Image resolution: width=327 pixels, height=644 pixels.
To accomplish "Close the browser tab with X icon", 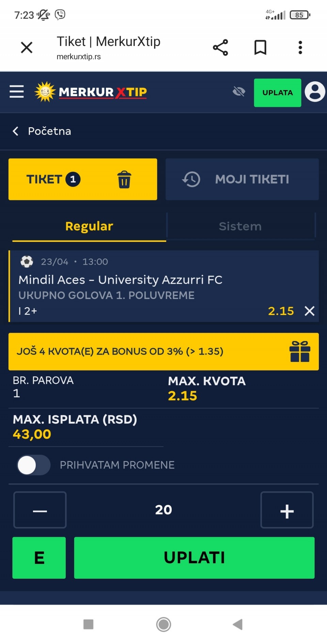I will [x=27, y=48].
